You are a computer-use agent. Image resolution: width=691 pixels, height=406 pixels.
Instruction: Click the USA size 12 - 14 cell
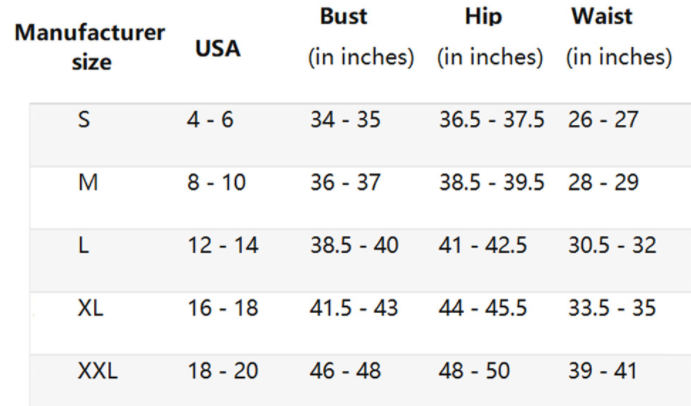(x=223, y=246)
